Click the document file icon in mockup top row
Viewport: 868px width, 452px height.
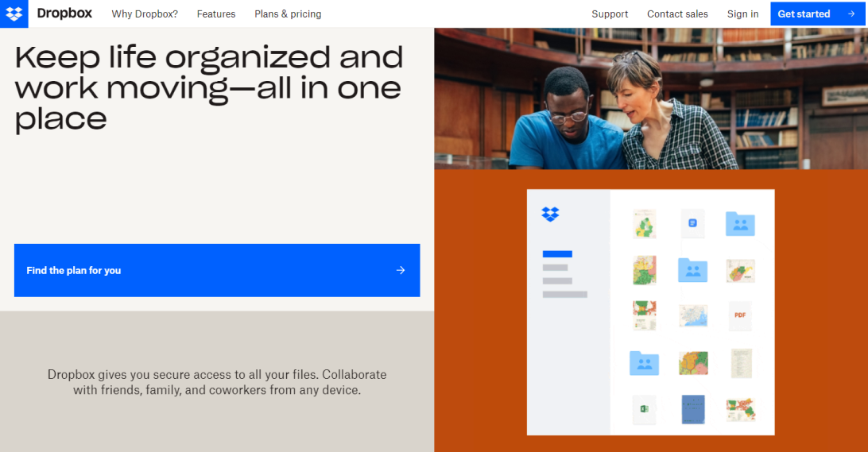tap(692, 223)
